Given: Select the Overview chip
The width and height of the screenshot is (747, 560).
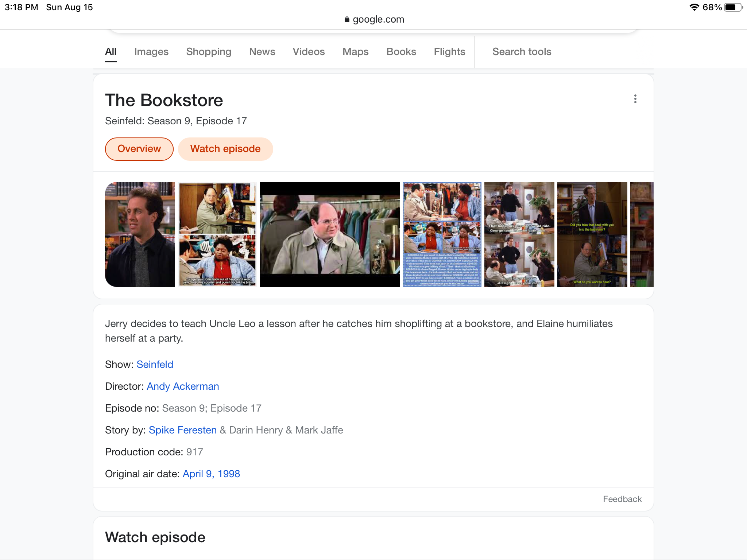Looking at the screenshot, I should 139,149.
